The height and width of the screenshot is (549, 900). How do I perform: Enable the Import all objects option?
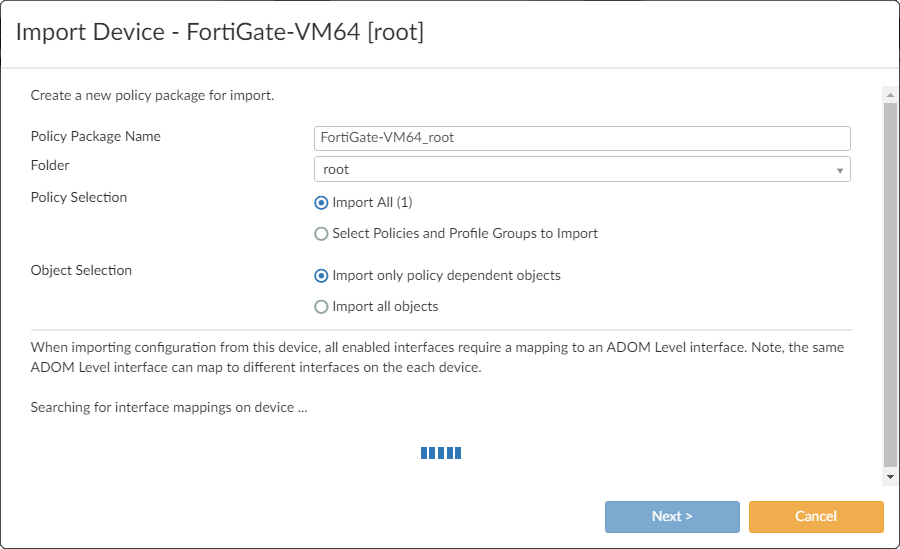point(321,307)
